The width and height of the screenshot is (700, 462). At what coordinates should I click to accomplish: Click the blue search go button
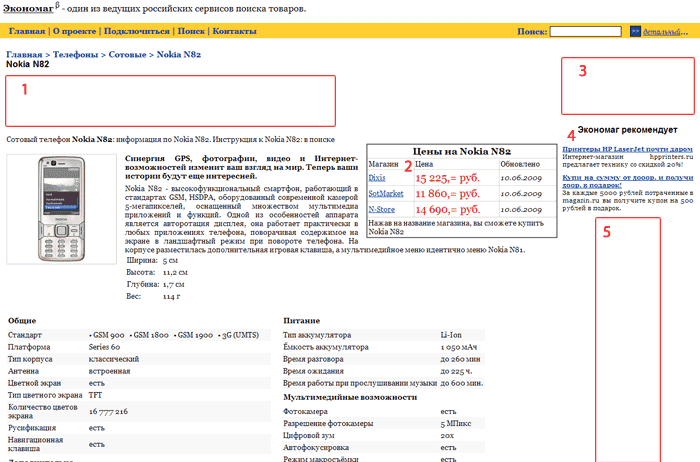tap(635, 31)
